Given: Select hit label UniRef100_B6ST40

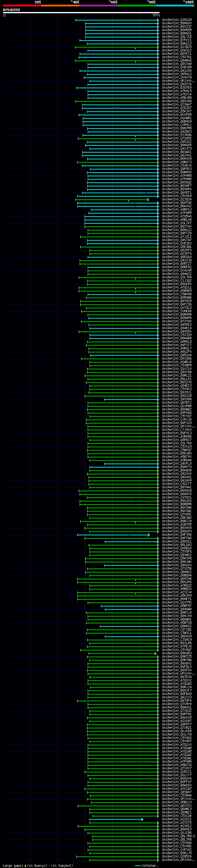Looking at the screenshot, I should pos(177,226).
